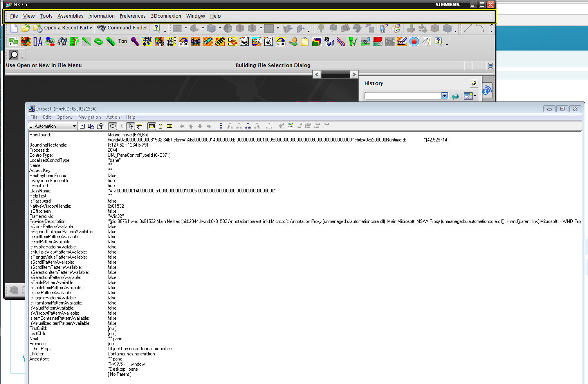
Task: Click the blue info broadcast tab beside History
Action: [487, 91]
